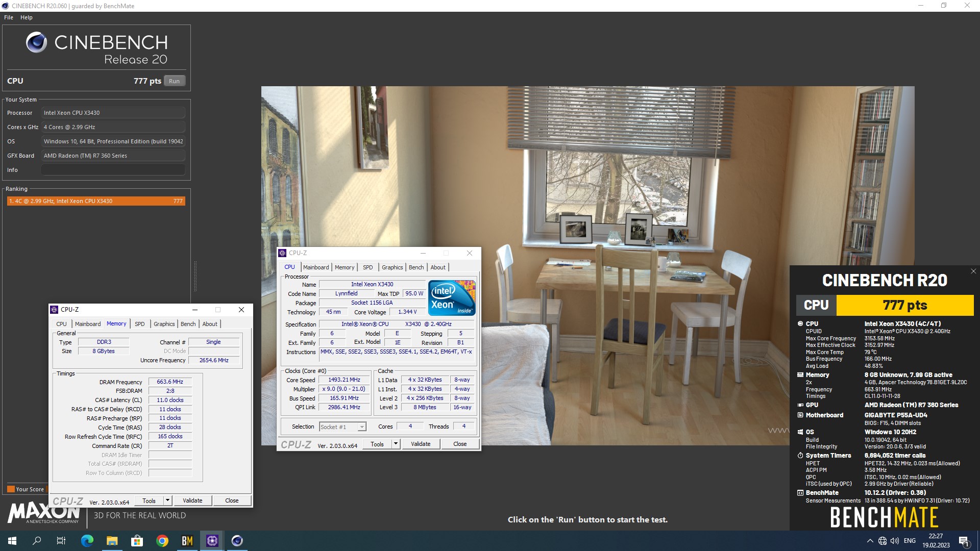This screenshot has height=551, width=980.
Task: Open the Cinebench File menu
Action: (x=9, y=17)
